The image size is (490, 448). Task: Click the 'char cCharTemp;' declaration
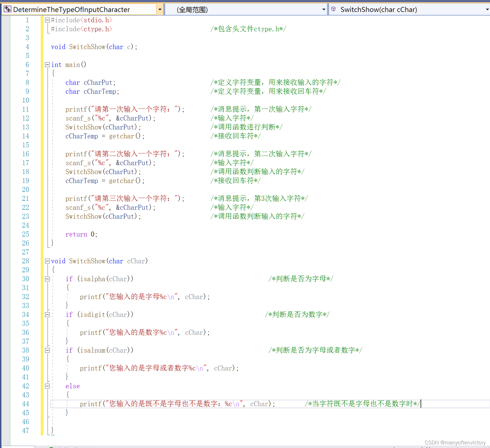tap(92, 91)
